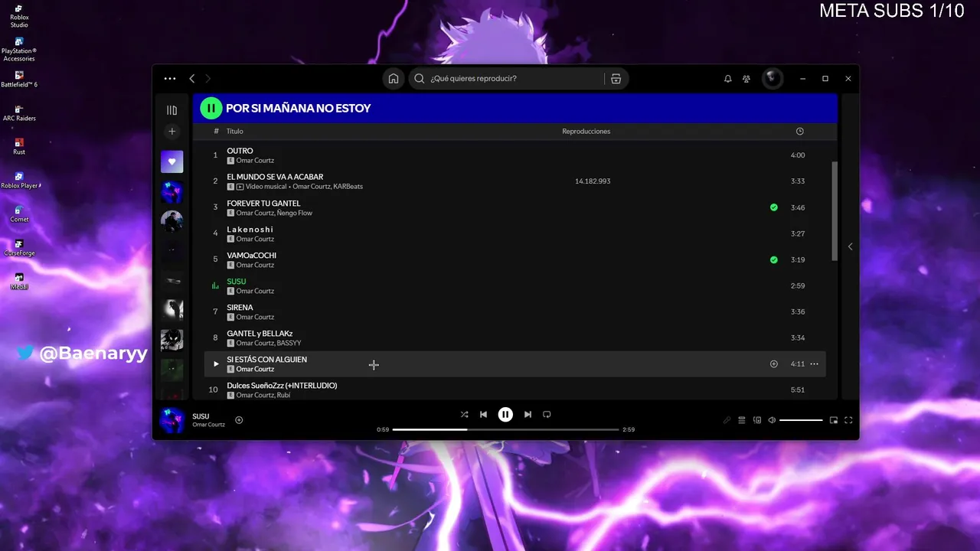Open the Home page icon
The width and height of the screenshot is (980, 551).
393,78
